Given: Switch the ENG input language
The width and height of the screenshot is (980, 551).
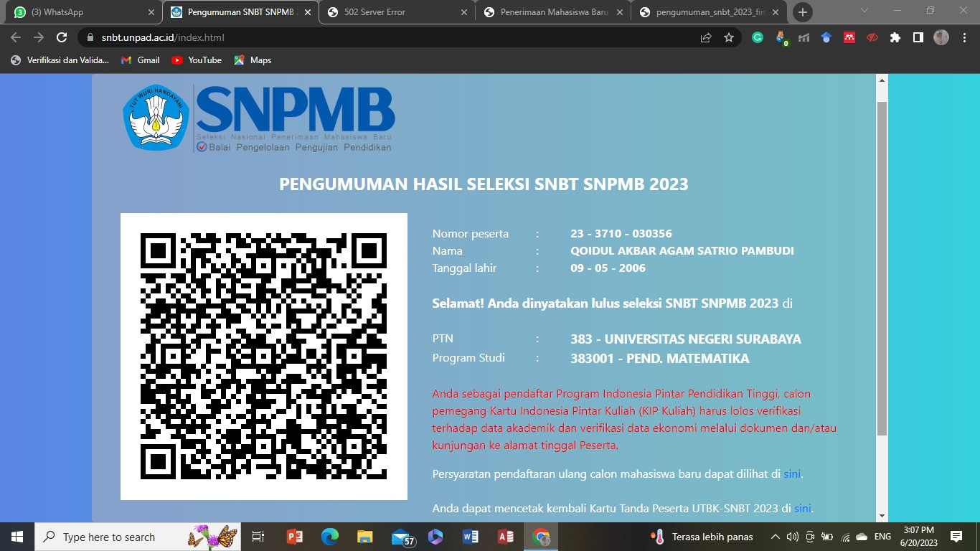Looking at the screenshot, I should click(x=882, y=537).
